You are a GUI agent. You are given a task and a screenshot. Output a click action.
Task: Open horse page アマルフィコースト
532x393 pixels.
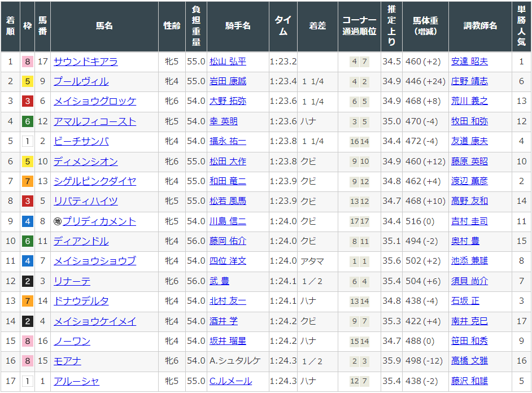point(95,121)
